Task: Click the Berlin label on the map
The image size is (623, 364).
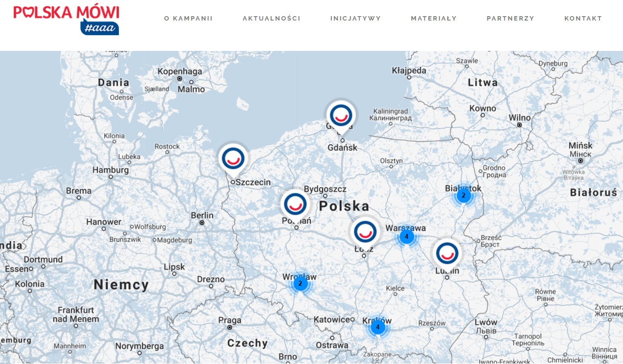Action: click(x=202, y=215)
